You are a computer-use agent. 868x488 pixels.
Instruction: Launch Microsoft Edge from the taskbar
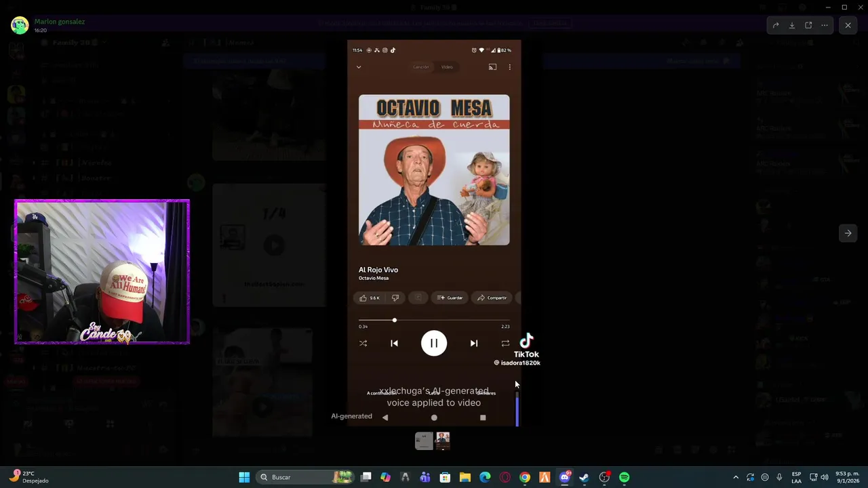(x=485, y=477)
